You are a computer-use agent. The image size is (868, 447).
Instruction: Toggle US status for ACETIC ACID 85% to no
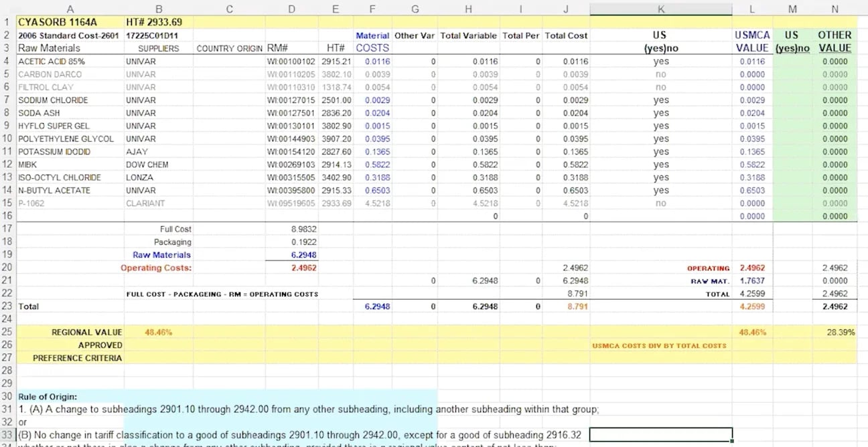tap(660, 61)
